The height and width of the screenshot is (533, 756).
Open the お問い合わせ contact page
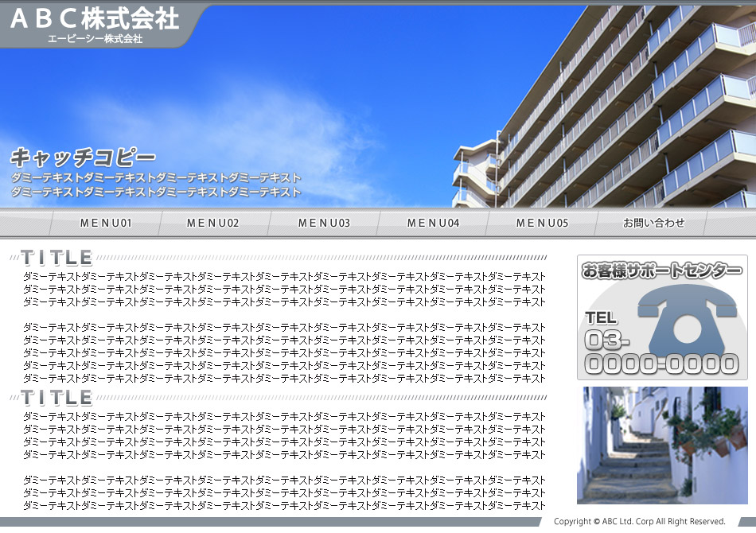pos(653,224)
